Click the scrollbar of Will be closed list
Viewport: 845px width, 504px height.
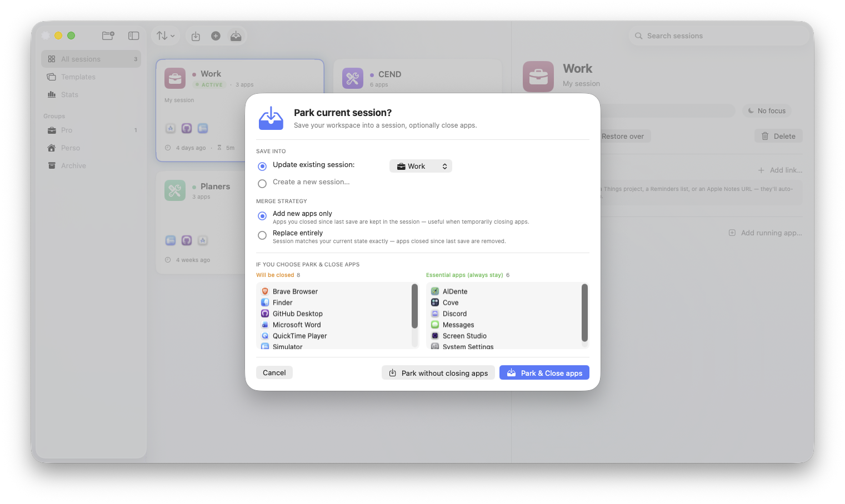pyautogui.click(x=414, y=306)
